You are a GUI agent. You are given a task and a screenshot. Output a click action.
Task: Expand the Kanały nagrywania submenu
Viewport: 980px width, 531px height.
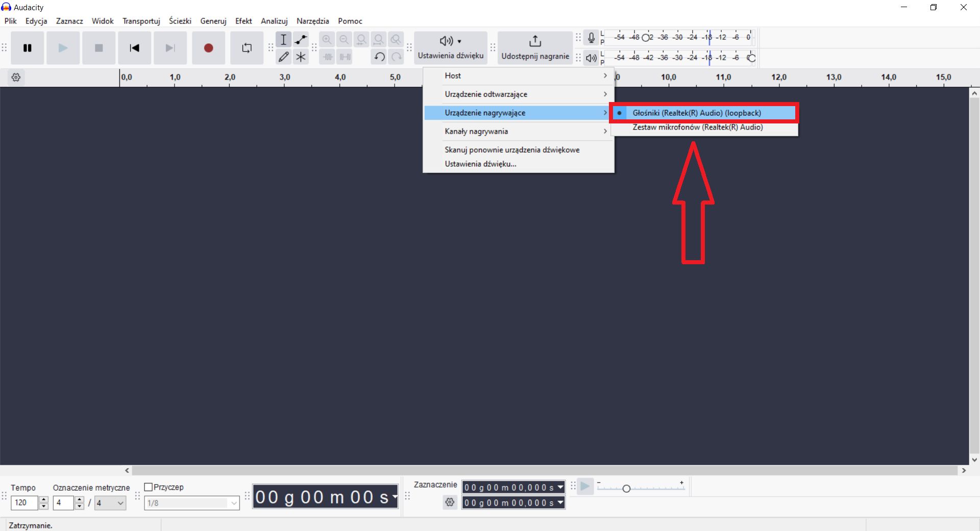click(x=519, y=131)
